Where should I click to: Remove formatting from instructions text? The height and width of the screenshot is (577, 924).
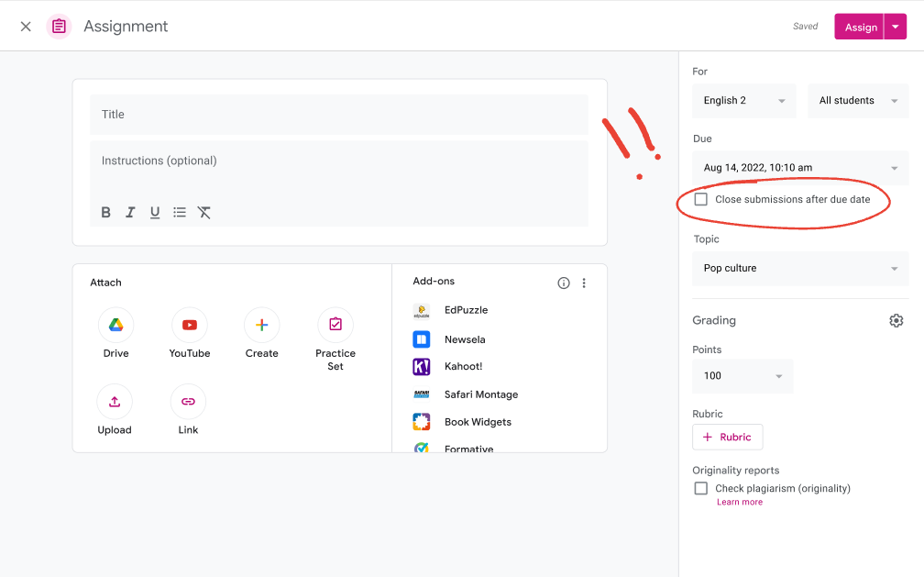coord(203,213)
